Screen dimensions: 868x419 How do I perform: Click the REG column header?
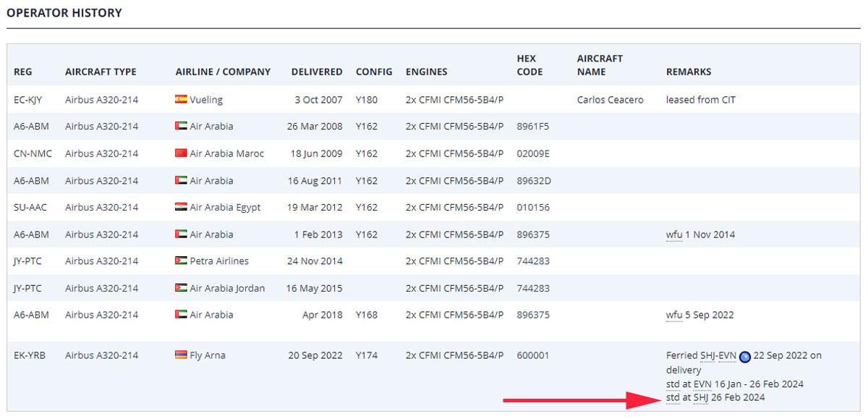(x=23, y=72)
